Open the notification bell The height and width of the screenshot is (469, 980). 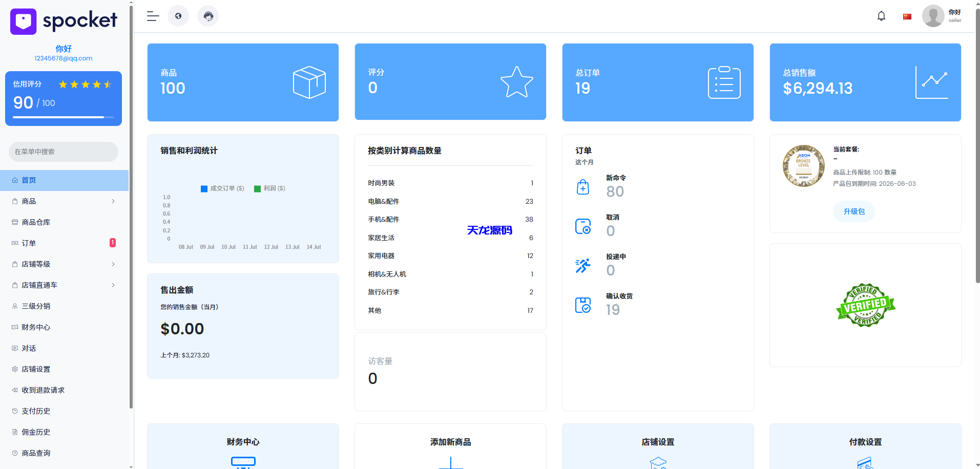pyautogui.click(x=881, y=16)
